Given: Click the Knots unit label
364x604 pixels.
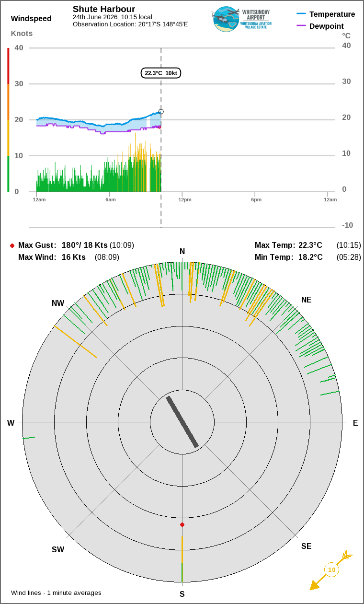Looking at the screenshot, I should (22, 33).
